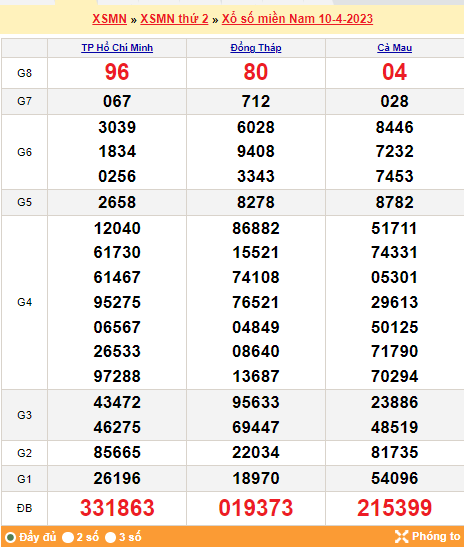Click the G1 result 26196
This screenshot has width=464, height=548.
click(x=117, y=478)
